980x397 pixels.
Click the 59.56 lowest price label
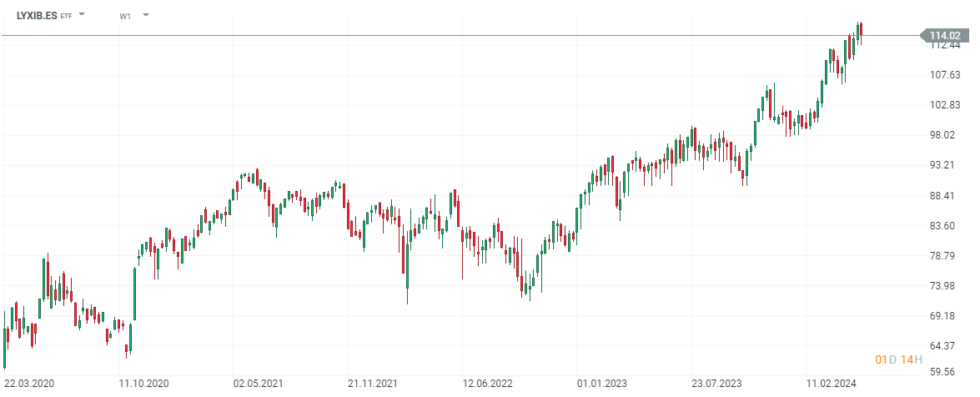(945, 373)
